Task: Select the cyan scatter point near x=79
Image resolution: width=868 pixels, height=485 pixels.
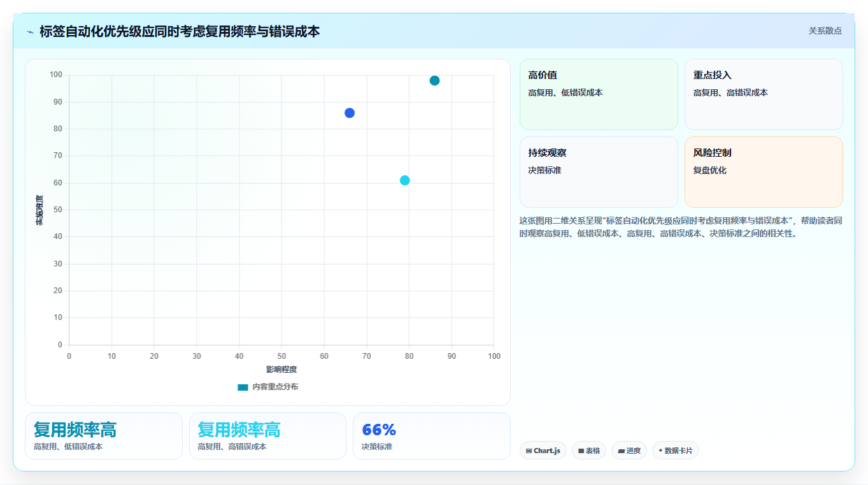Action: click(x=405, y=180)
